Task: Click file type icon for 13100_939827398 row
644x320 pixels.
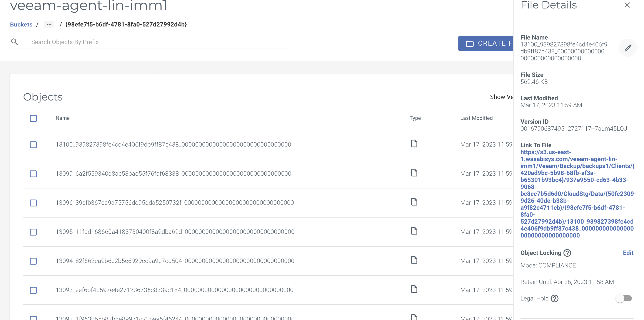Action: click(x=414, y=144)
